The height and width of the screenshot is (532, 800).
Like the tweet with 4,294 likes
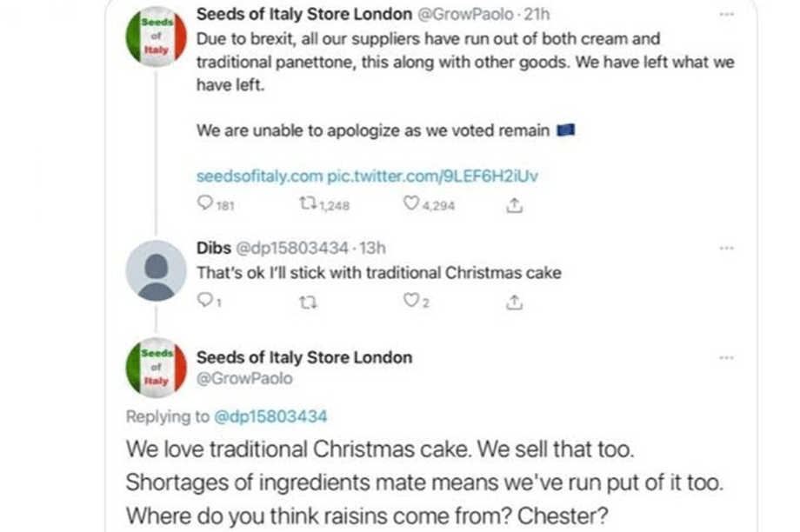coord(411,203)
